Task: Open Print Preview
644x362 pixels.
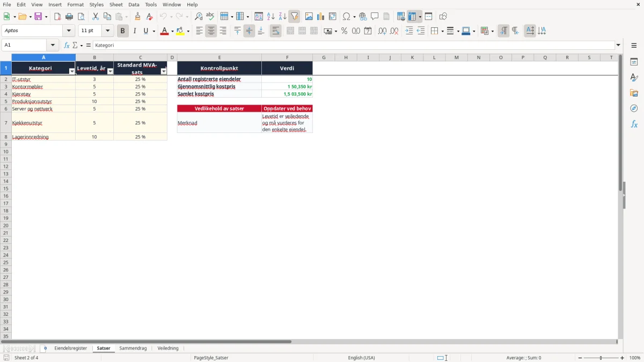Action: point(81,17)
